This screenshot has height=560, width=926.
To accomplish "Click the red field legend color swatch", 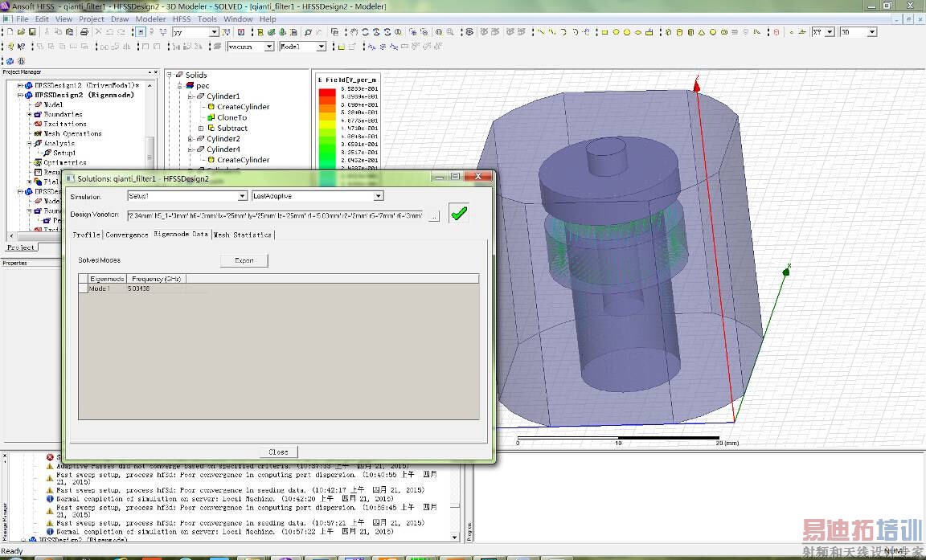I will tap(327, 92).
